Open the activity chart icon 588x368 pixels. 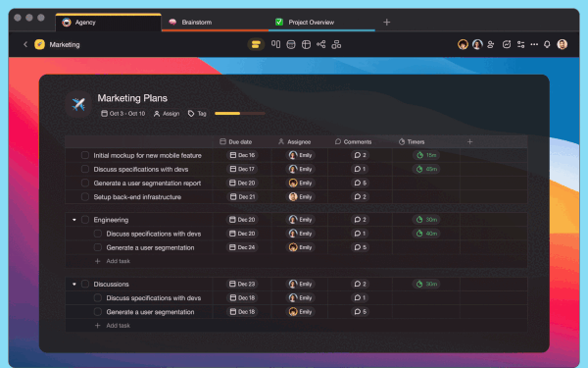point(507,45)
